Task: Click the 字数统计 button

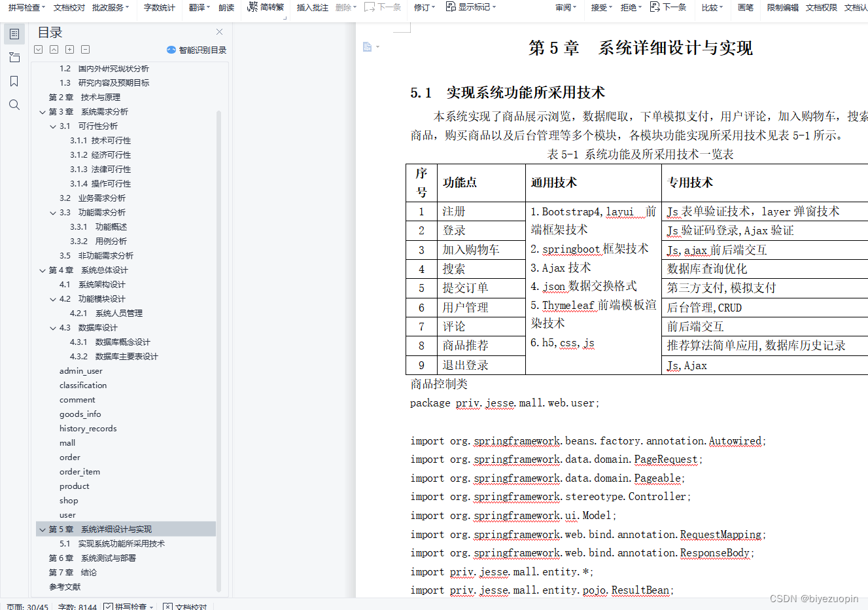Action: tap(160, 7)
